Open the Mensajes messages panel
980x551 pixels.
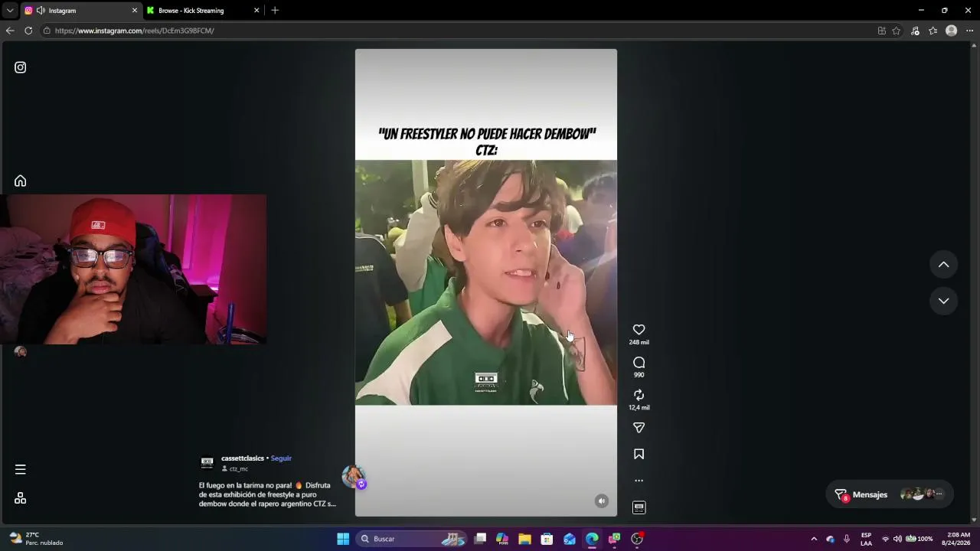tap(890, 494)
